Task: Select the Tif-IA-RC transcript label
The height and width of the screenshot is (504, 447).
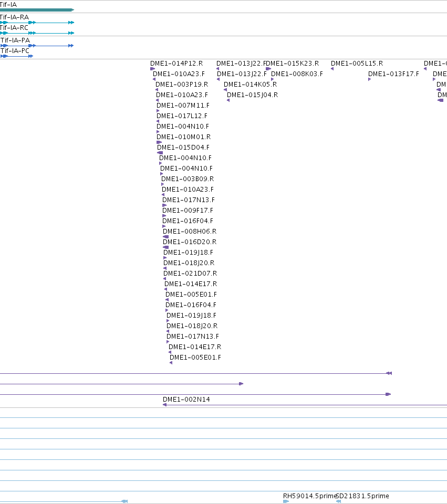Action: pos(14,28)
